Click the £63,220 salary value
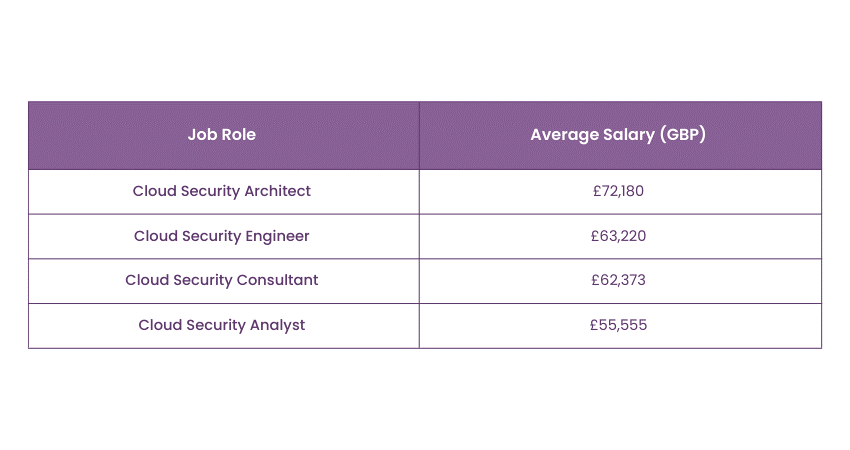 click(x=618, y=236)
